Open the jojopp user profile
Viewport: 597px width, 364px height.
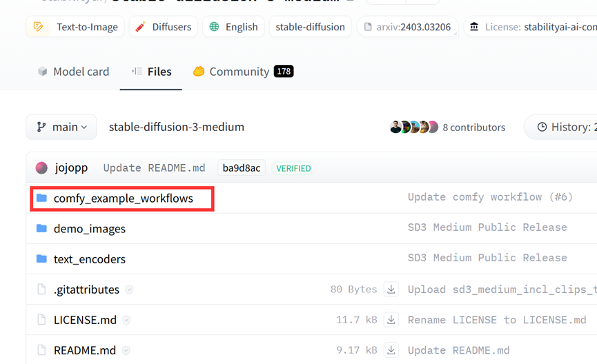(71, 168)
